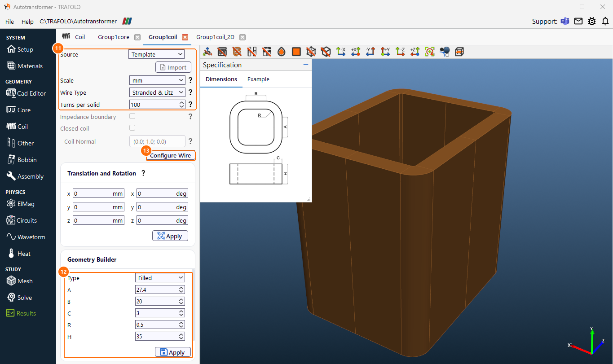Apply the Geometry Builder settings
613x364 pixels.
[x=173, y=352]
